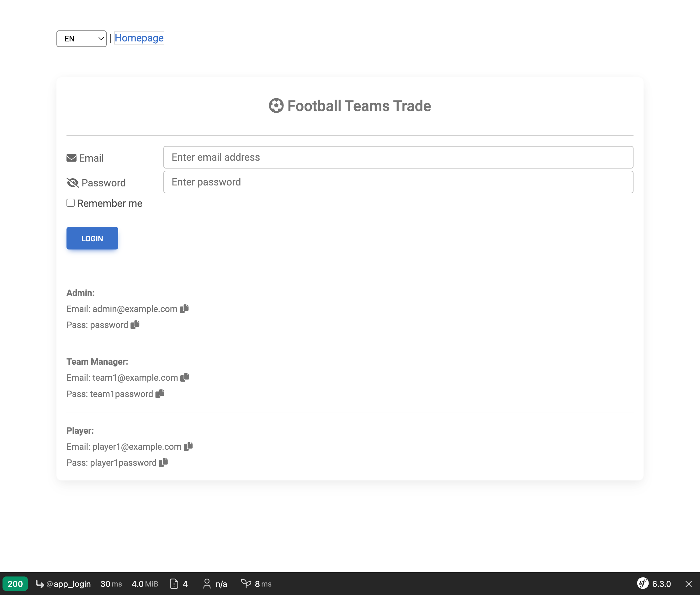Open the EN language dropdown
Image resolution: width=700 pixels, height=595 pixels.
pyautogui.click(x=81, y=39)
